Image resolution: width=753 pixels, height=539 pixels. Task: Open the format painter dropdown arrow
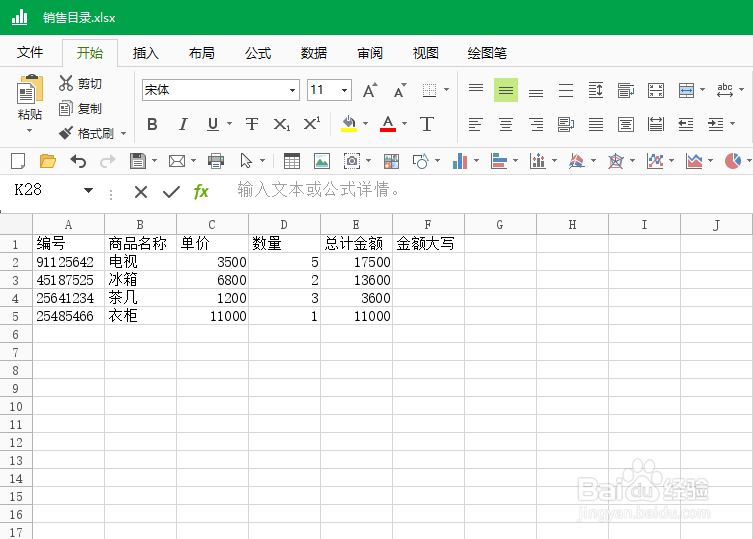123,134
